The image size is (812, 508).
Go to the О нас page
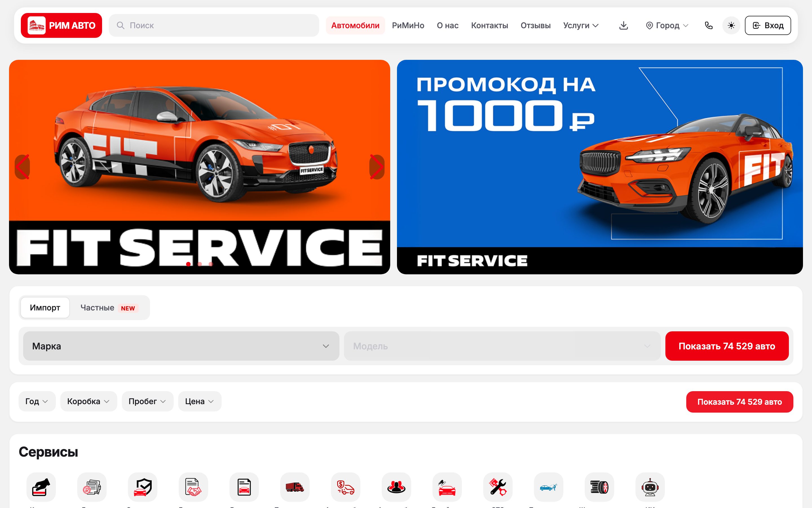click(448, 25)
